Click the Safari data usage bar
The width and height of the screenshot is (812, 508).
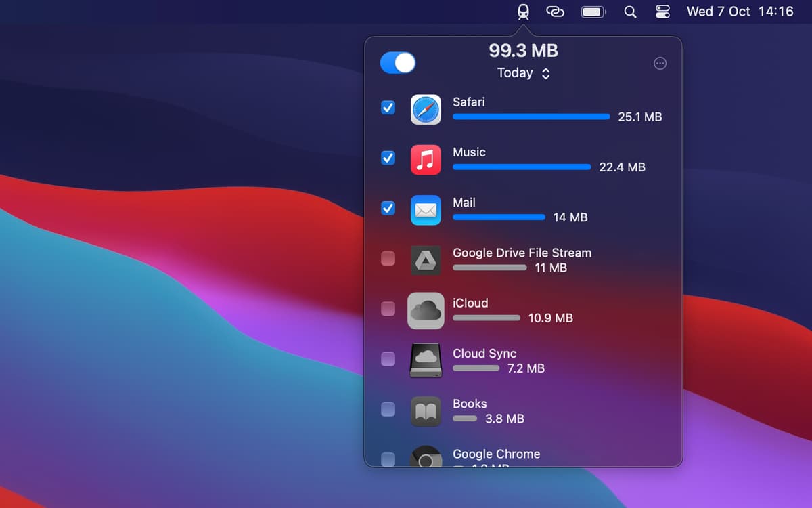(x=531, y=117)
